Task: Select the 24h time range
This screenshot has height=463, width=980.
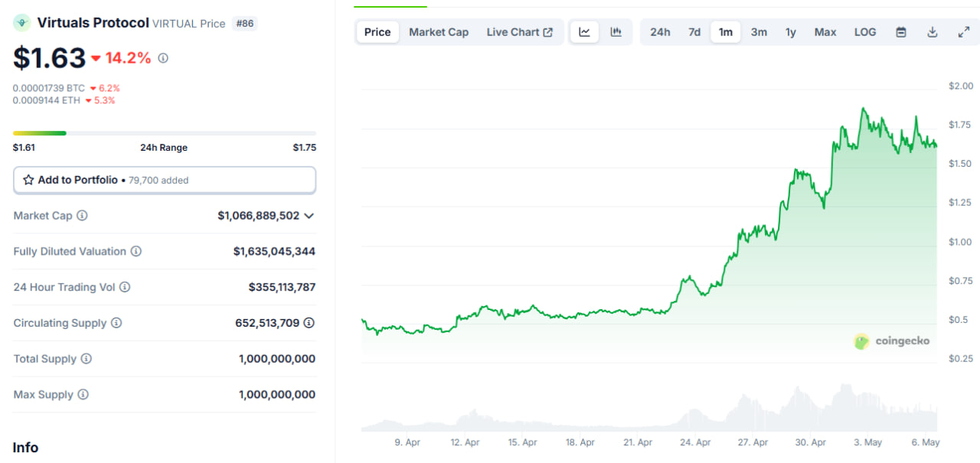Action: click(x=660, y=32)
